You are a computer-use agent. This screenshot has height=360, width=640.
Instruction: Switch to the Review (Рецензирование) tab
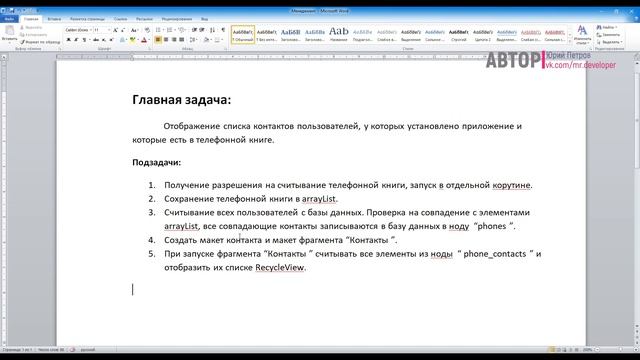[x=176, y=19]
